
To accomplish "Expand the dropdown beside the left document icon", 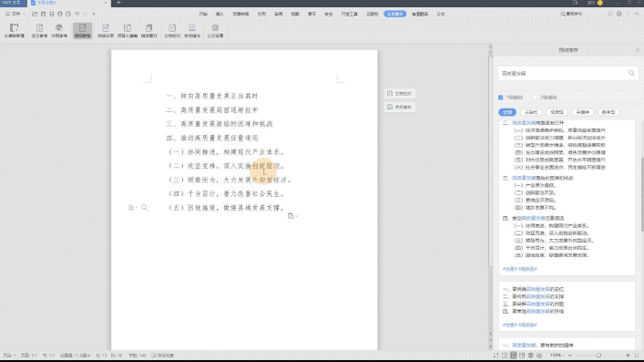I will pyautogui.click(x=137, y=208).
